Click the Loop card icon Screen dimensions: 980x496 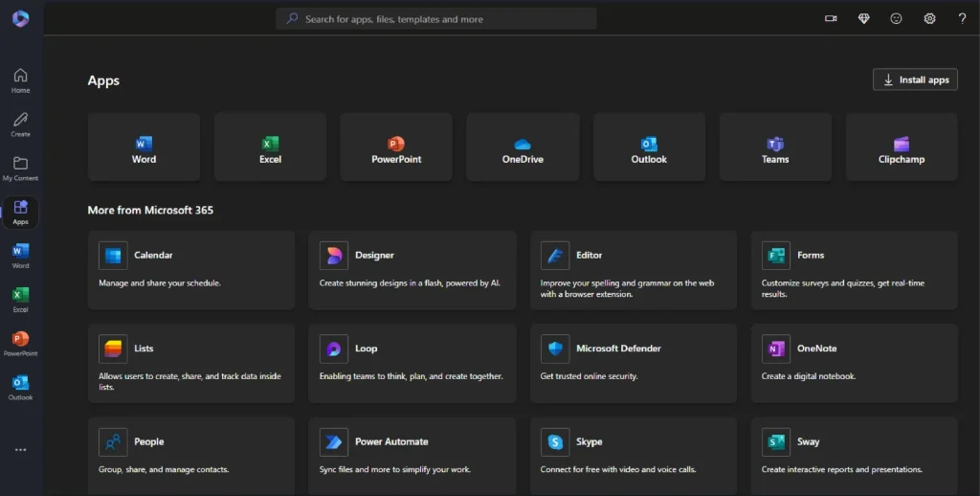(334, 349)
